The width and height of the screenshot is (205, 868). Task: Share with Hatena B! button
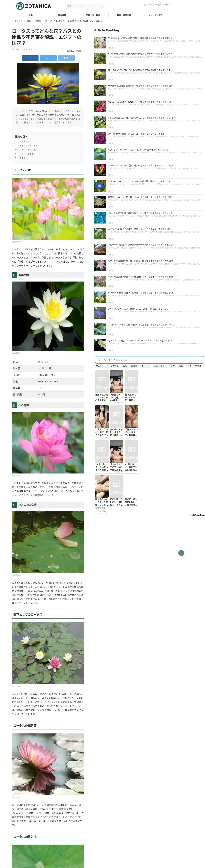66,58
